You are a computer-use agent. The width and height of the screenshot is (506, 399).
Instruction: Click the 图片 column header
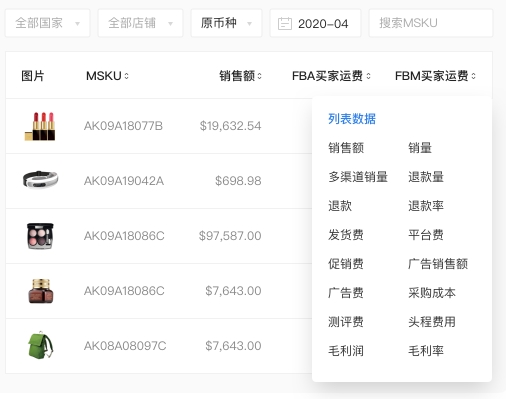click(x=33, y=76)
